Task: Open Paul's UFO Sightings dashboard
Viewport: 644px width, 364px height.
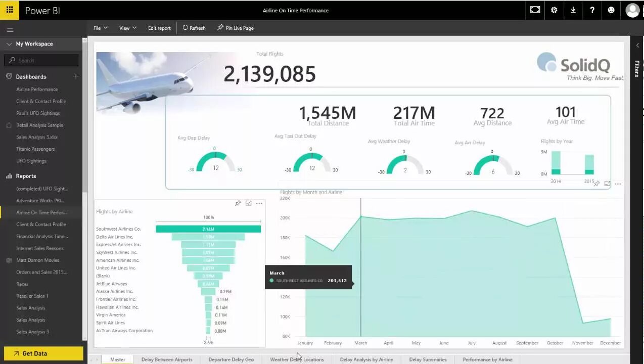Action: (x=38, y=113)
